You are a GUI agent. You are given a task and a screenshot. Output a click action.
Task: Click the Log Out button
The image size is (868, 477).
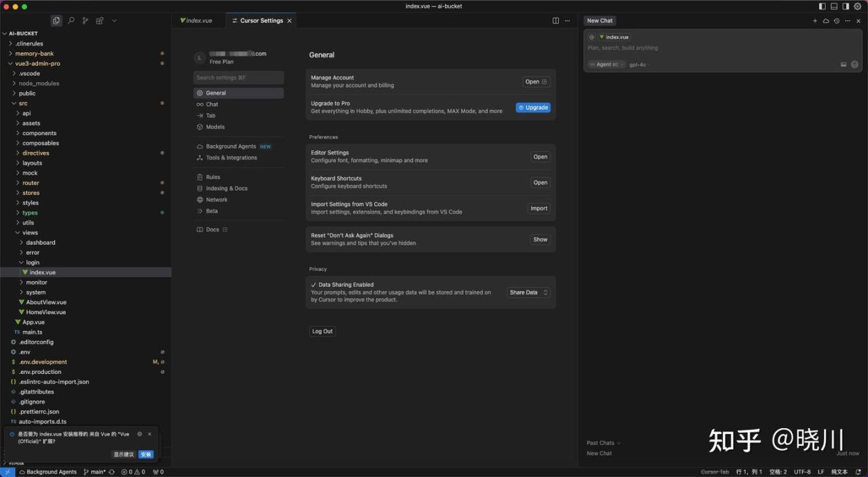pos(322,331)
